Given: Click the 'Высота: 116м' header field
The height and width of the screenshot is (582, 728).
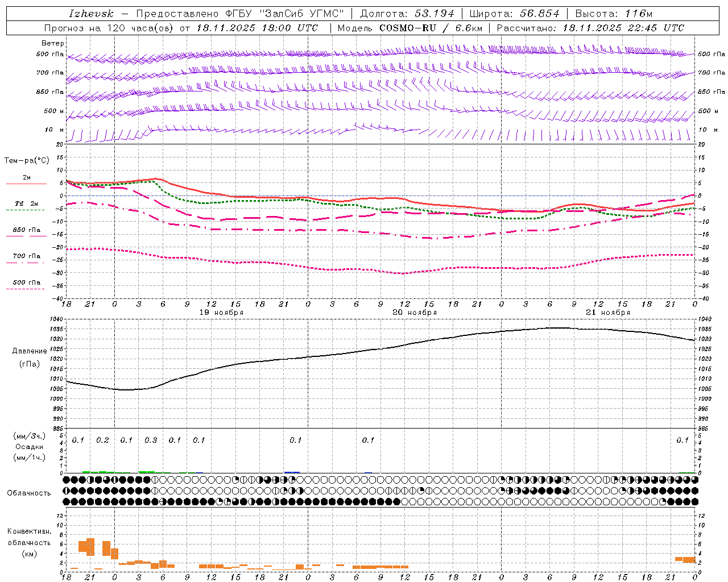Looking at the screenshot, I should pyautogui.click(x=614, y=14).
